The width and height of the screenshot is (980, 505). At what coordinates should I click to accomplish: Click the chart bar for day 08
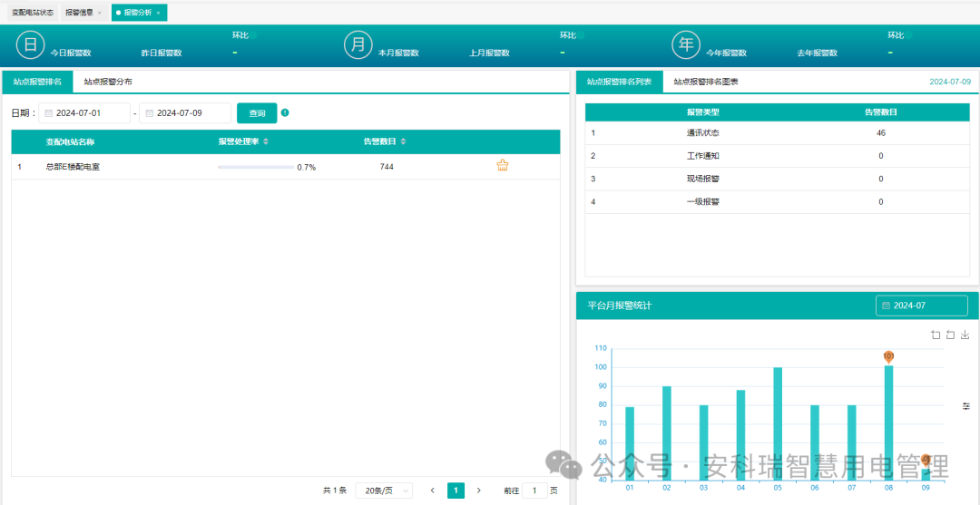(x=888, y=422)
